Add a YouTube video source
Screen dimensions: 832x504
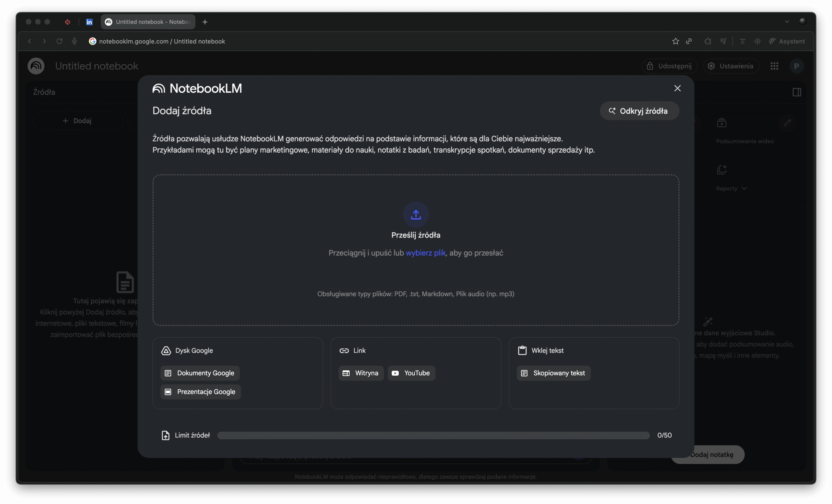[411, 373]
